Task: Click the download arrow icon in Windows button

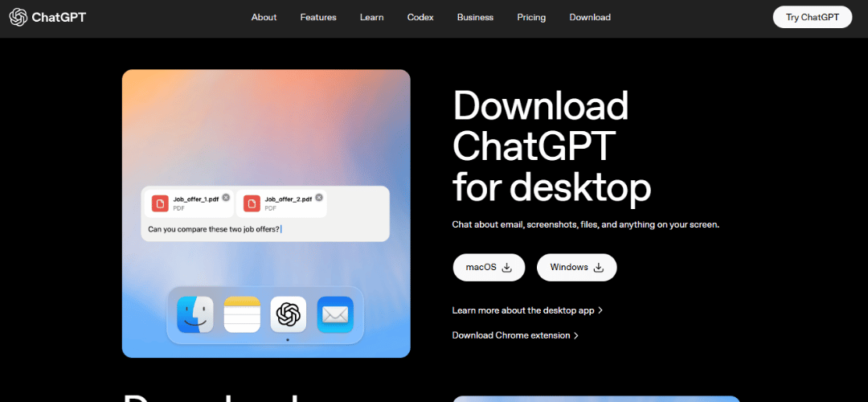Action: pyautogui.click(x=599, y=268)
